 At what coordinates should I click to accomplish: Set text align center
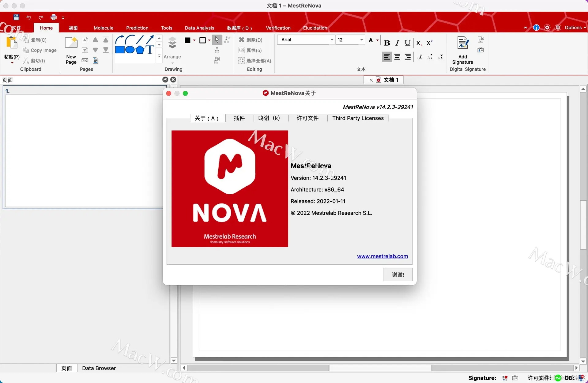click(x=397, y=57)
